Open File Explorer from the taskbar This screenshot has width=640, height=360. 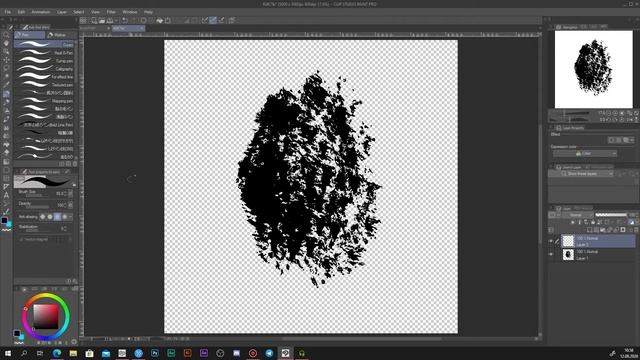(x=73, y=353)
